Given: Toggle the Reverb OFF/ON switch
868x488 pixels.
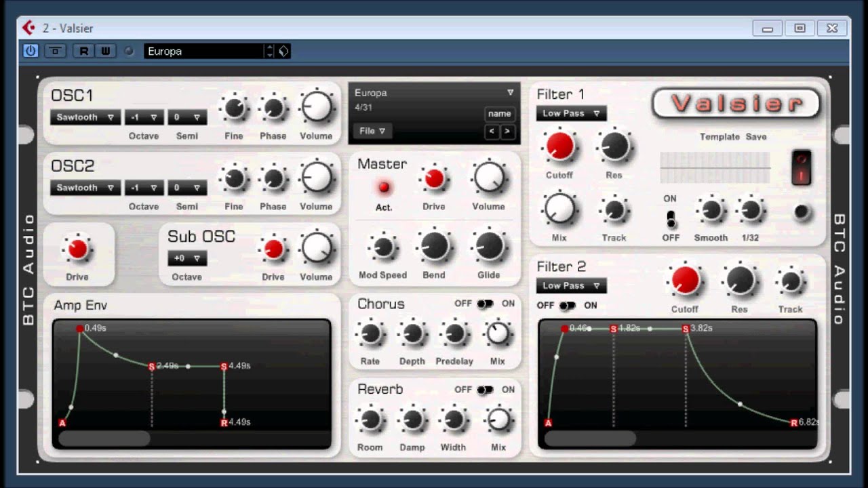Looking at the screenshot, I should 485,390.
